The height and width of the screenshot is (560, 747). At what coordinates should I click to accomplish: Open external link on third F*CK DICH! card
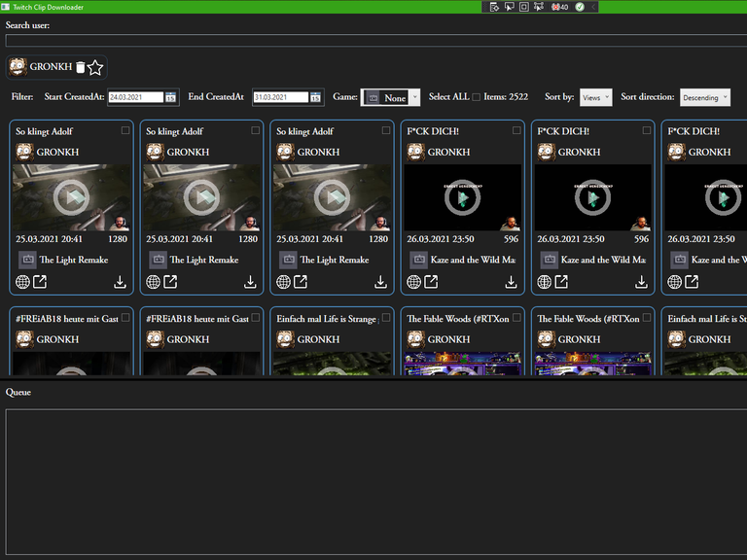click(692, 282)
